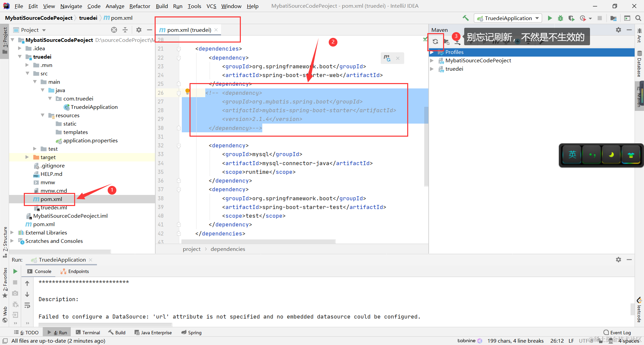The width and height of the screenshot is (644, 345).
Task: Rerun TruedeiApplication in the Run panel
Action: [x=15, y=271]
